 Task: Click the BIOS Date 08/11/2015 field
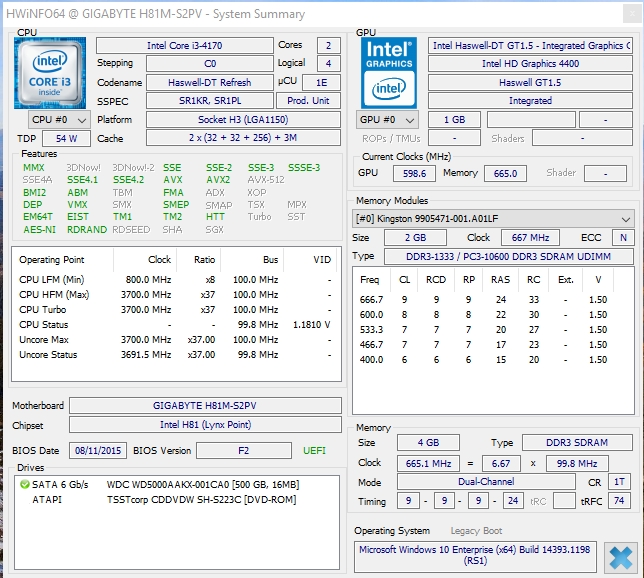tap(99, 451)
